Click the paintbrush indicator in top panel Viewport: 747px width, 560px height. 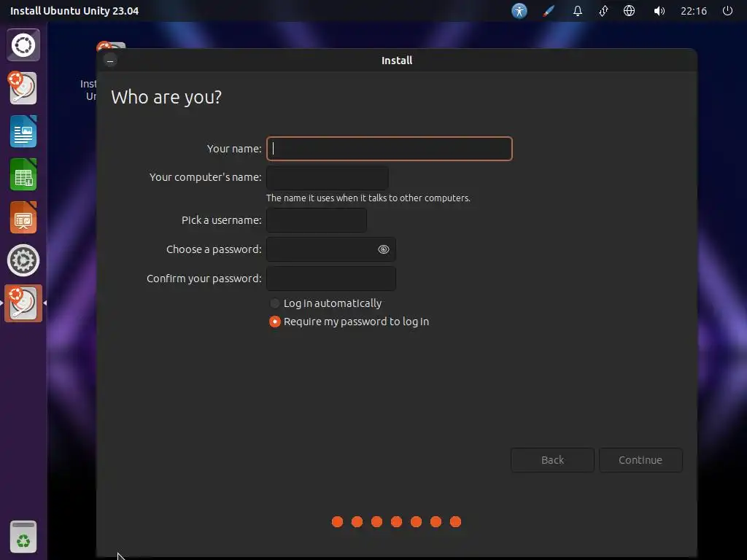(549, 10)
